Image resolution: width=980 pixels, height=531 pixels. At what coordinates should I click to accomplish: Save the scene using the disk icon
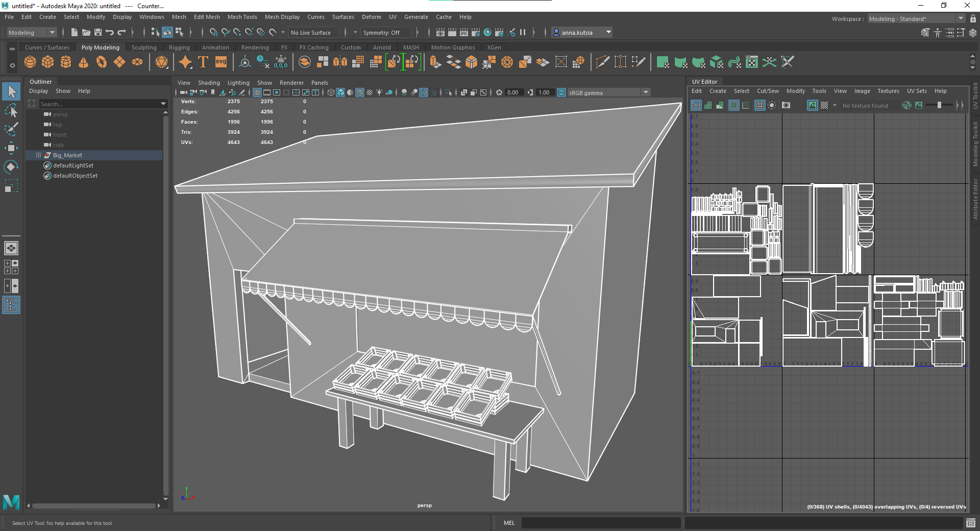(x=98, y=32)
